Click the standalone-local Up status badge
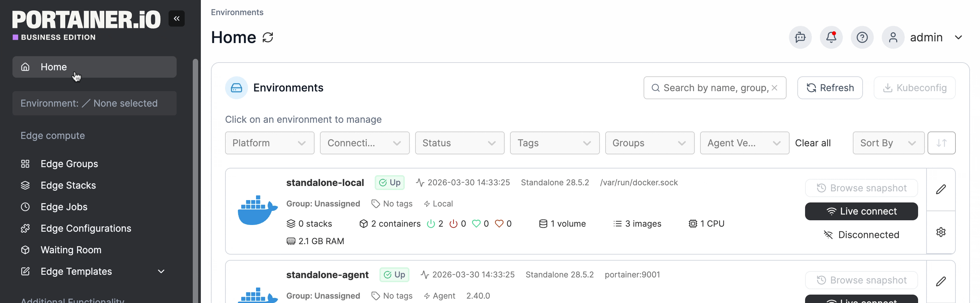The image size is (980, 303). tap(390, 183)
